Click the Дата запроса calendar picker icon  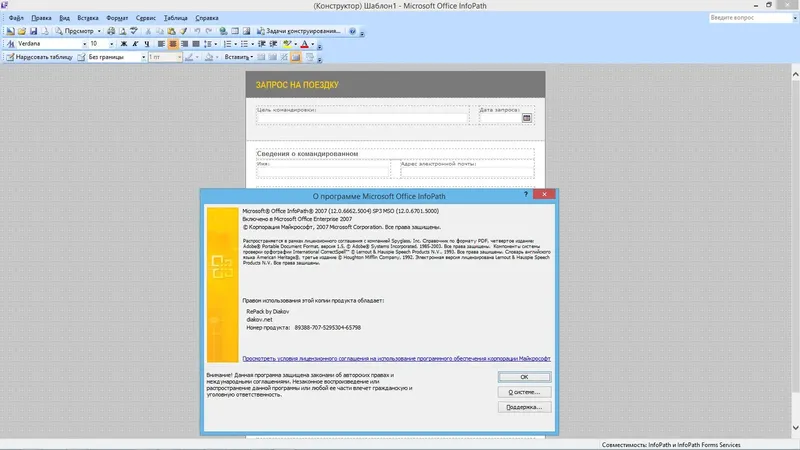(527, 118)
